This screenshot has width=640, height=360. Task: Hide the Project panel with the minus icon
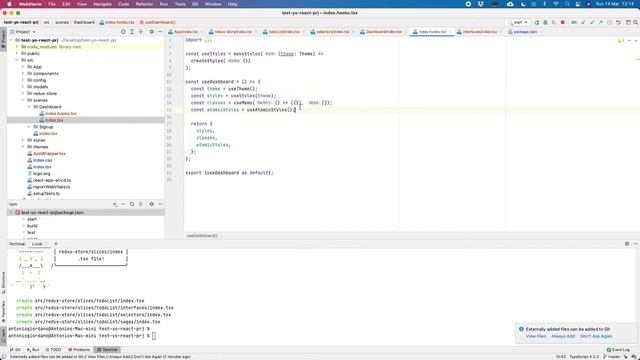pos(160,32)
